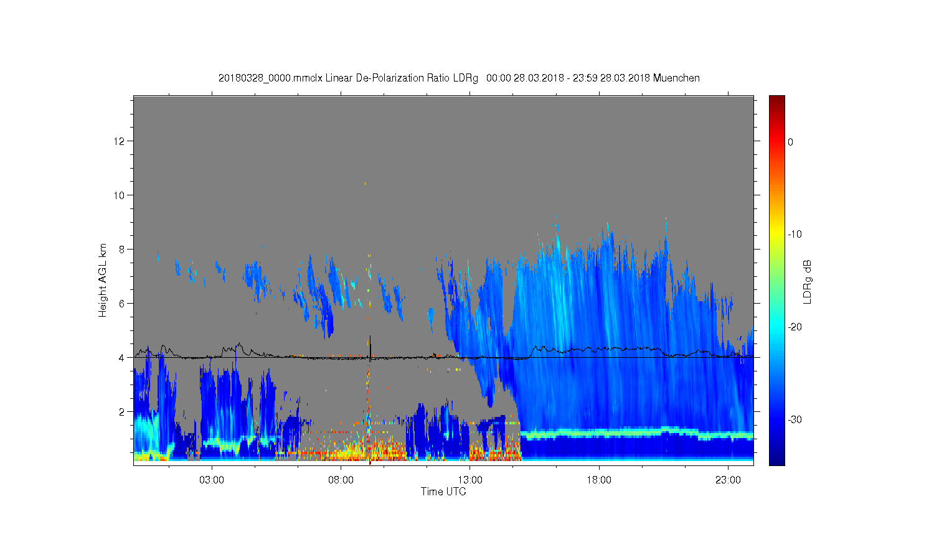The height and width of the screenshot is (560, 934).
Task: Click the 13:00 time tick label
Action: click(x=470, y=480)
